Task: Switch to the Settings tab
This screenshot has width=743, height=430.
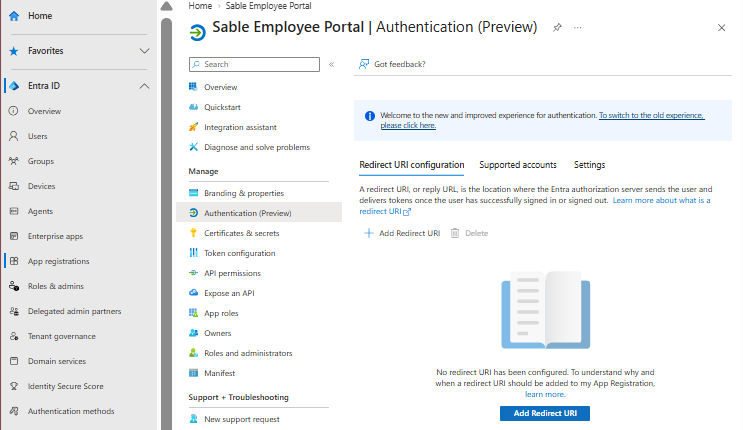Action: tap(589, 165)
